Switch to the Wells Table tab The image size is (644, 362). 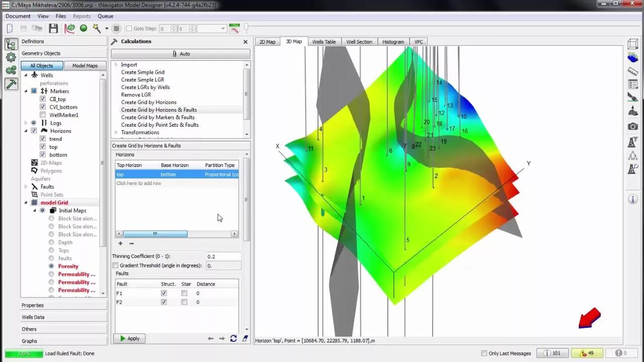(x=324, y=42)
